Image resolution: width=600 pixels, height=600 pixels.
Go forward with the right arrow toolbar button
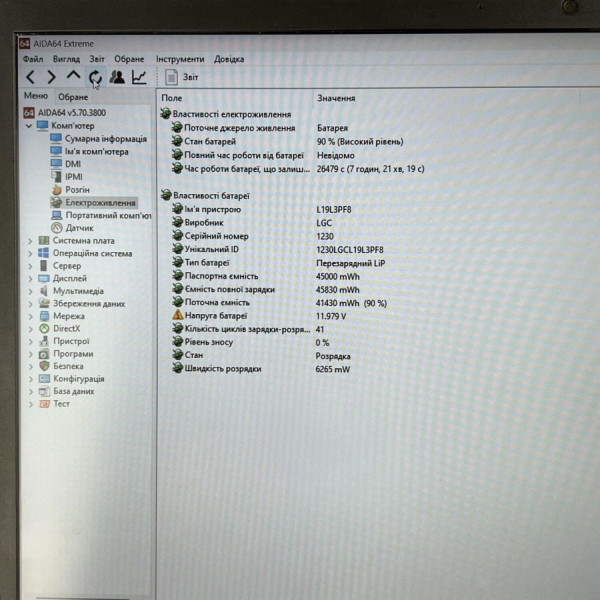click(x=52, y=77)
